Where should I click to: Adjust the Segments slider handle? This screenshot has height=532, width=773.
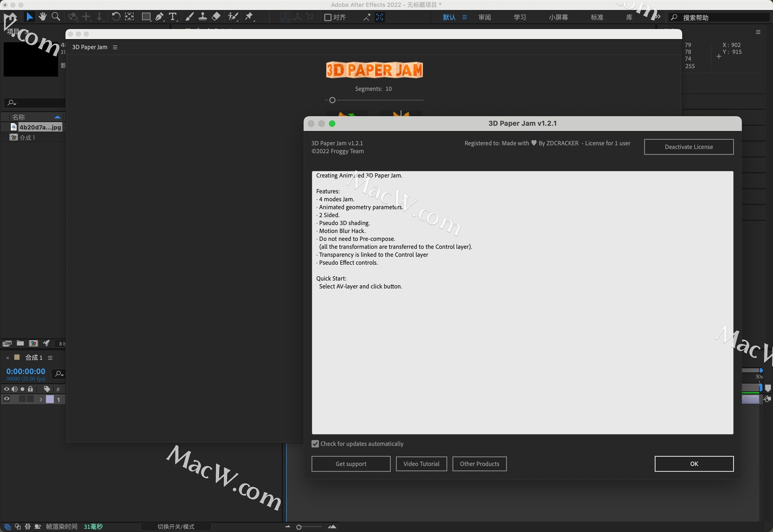coord(332,100)
